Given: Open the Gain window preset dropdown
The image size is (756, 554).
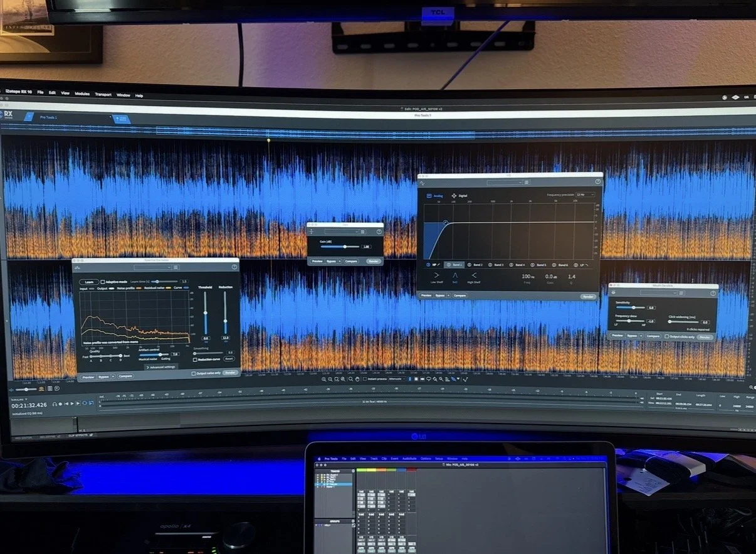Looking at the screenshot, I should [x=342, y=232].
